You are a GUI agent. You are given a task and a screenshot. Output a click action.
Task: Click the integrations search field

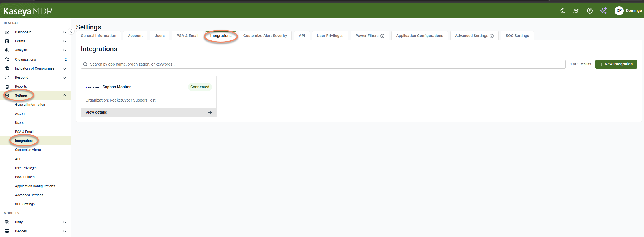pyautogui.click(x=323, y=64)
